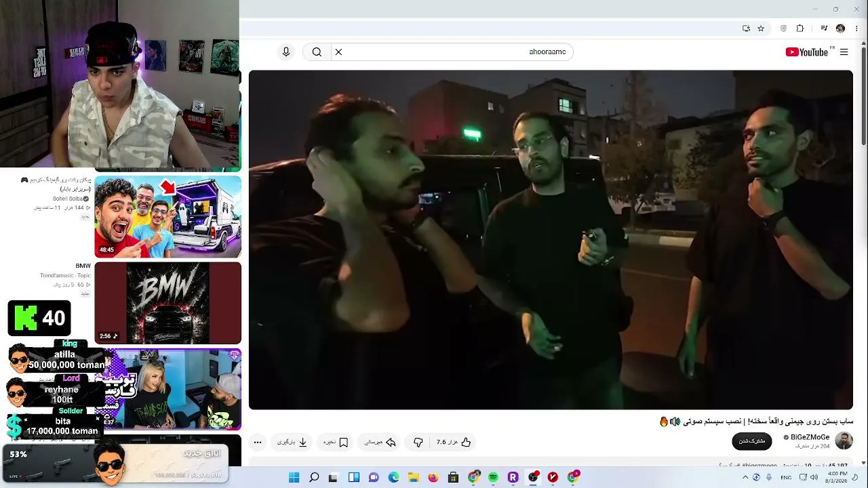This screenshot has width=868, height=488.
Task: Open Spotify from the taskbar
Action: [x=493, y=477]
